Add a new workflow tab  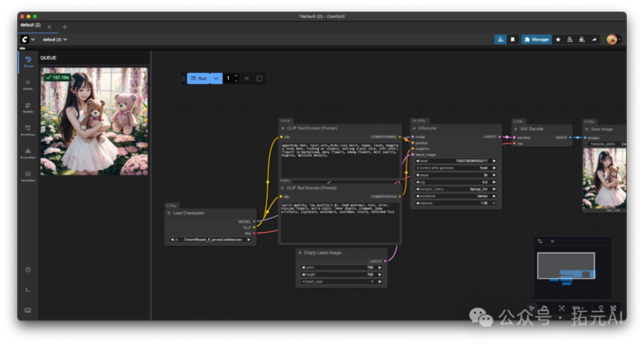(x=65, y=27)
